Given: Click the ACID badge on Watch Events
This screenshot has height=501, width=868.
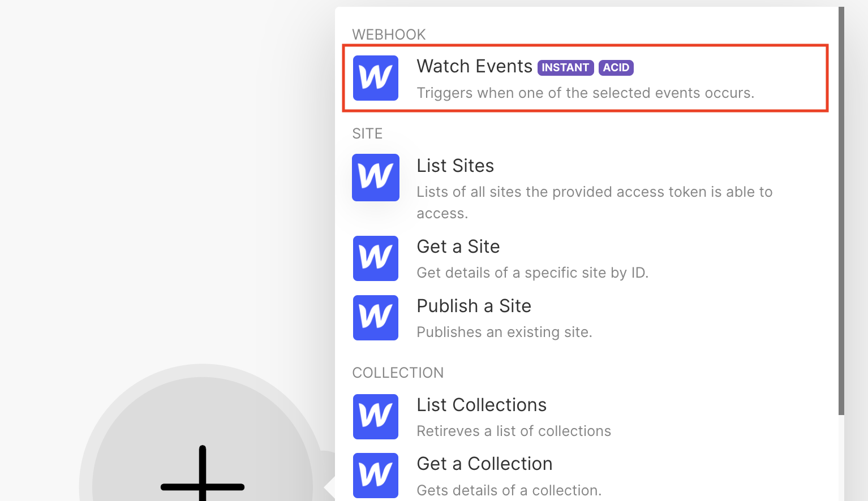Looking at the screenshot, I should click(x=616, y=67).
